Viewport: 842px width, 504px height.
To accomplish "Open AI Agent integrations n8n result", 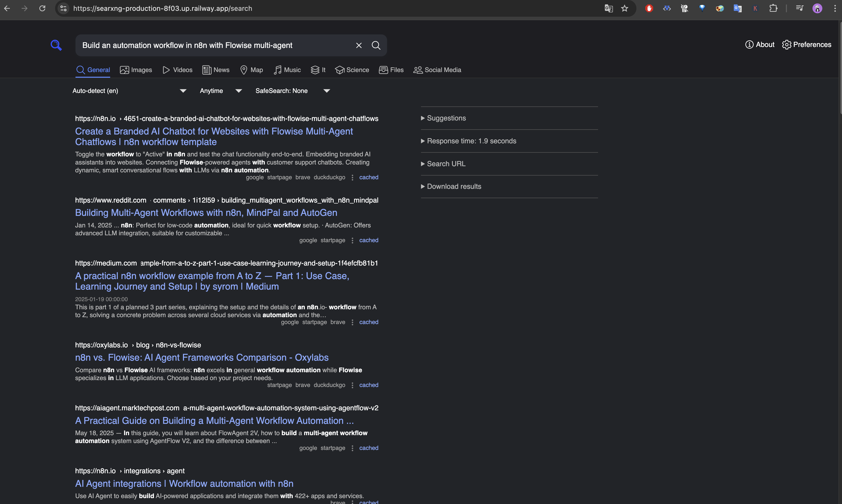I will (184, 483).
